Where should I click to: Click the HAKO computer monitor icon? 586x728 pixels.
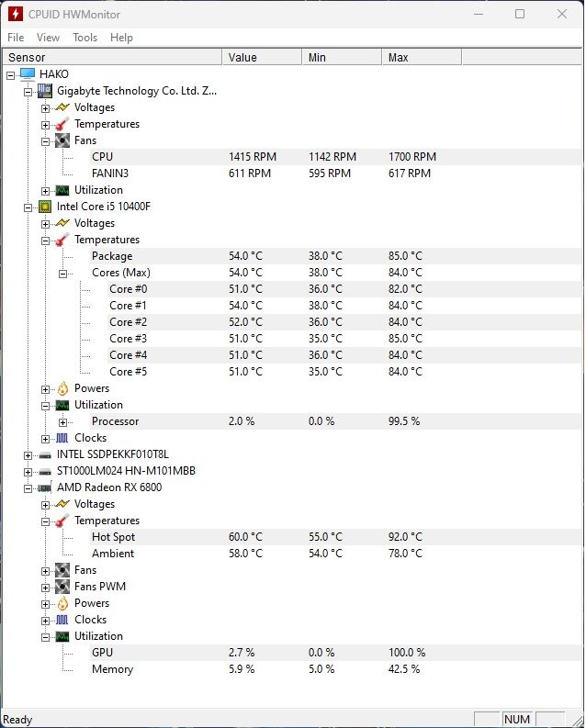pyautogui.click(x=28, y=73)
